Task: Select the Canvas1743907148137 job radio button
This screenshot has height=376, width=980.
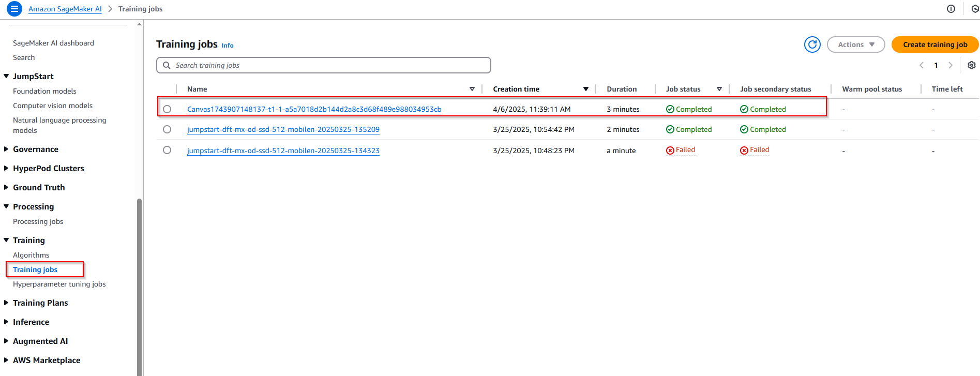Action: [x=167, y=109]
